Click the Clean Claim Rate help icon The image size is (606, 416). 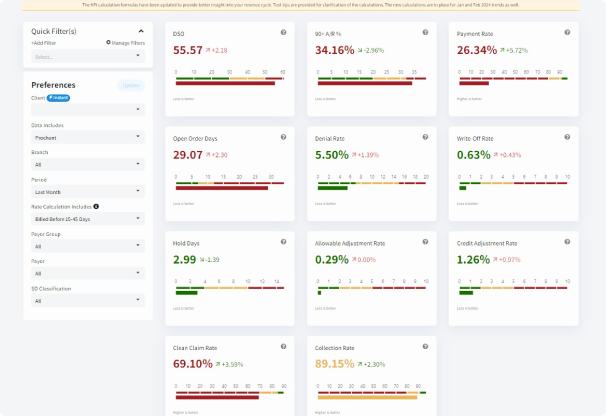point(284,347)
